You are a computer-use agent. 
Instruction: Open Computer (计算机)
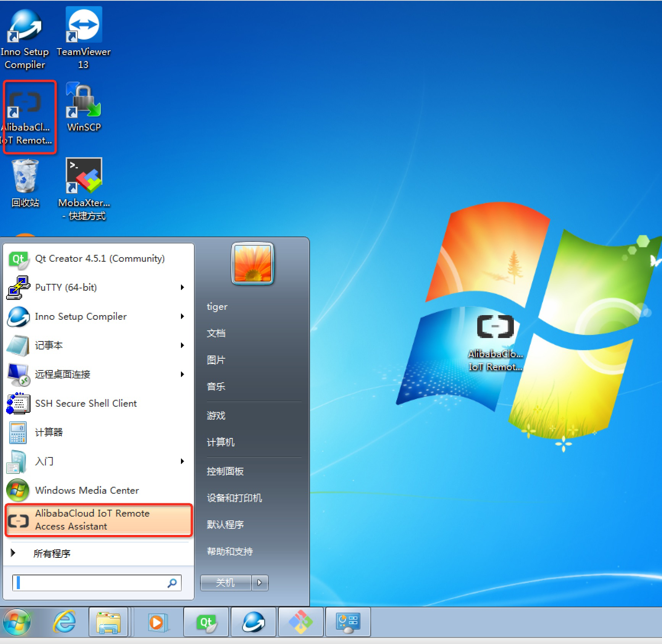click(x=221, y=442)
